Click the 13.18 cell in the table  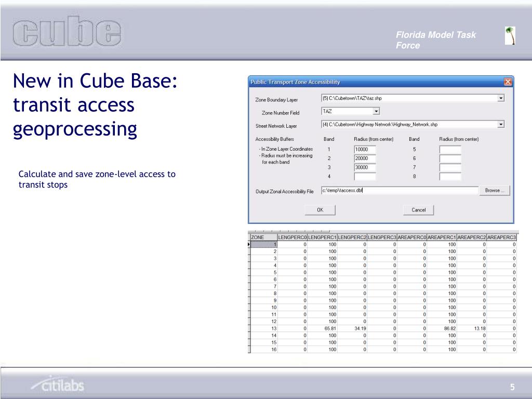click(x=471, y=328)
